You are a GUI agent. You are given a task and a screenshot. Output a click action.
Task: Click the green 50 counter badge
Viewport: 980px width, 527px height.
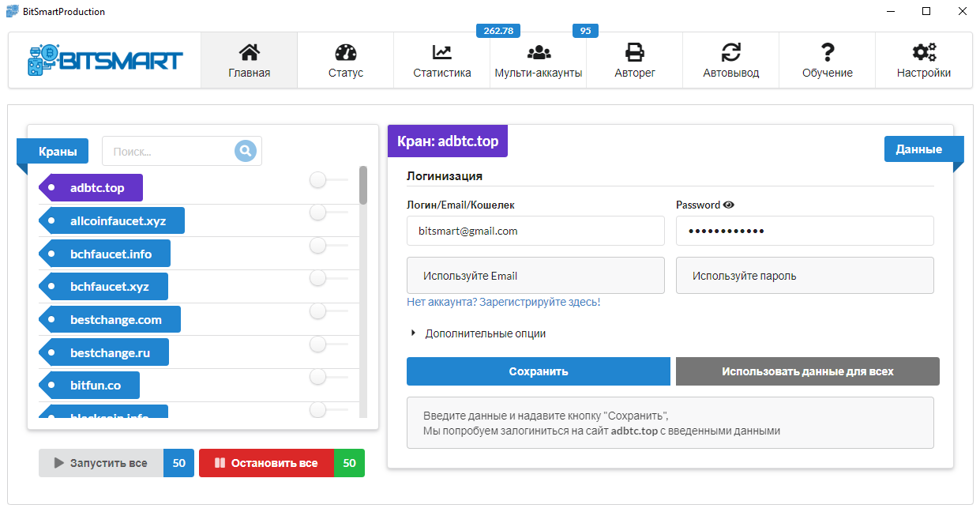(x=349, y=463)
